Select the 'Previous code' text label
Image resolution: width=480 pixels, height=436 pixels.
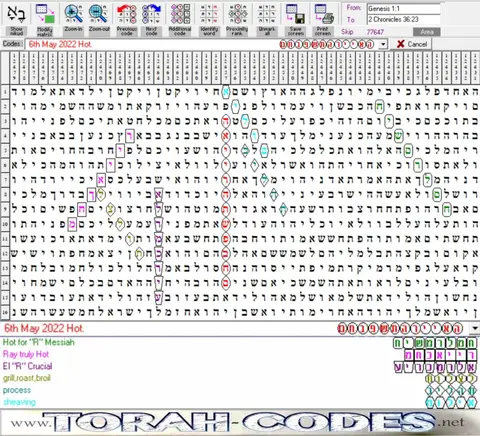[x=127, y=31]
